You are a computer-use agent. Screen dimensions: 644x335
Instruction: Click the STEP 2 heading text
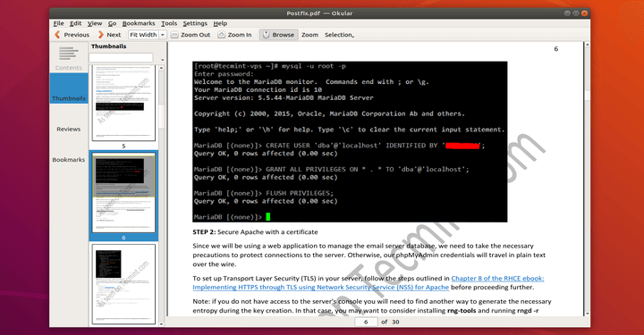[x=255, y=232]
